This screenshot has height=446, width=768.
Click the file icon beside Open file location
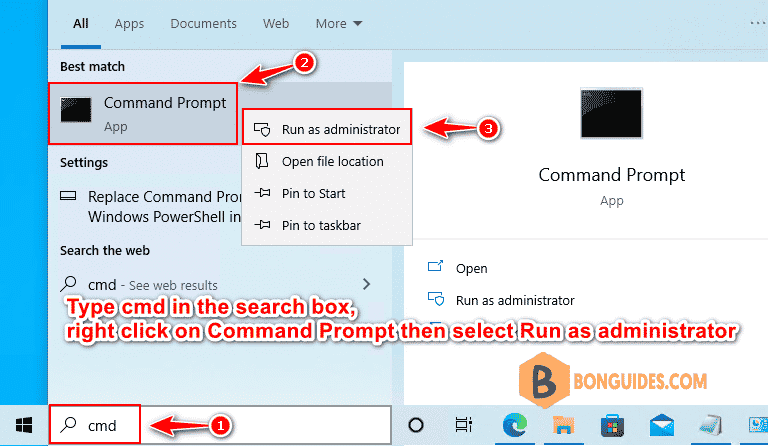262,161
